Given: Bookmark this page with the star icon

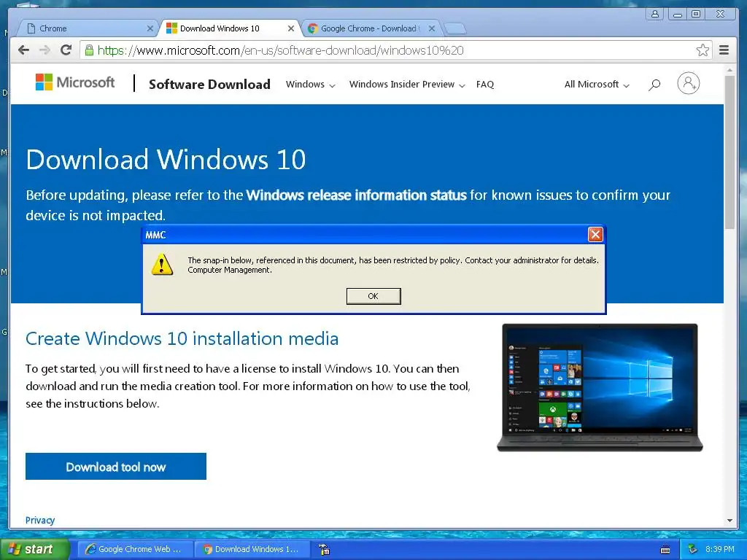Looking at the screenshot, I should pyautogui.click(x=703, y=50).
